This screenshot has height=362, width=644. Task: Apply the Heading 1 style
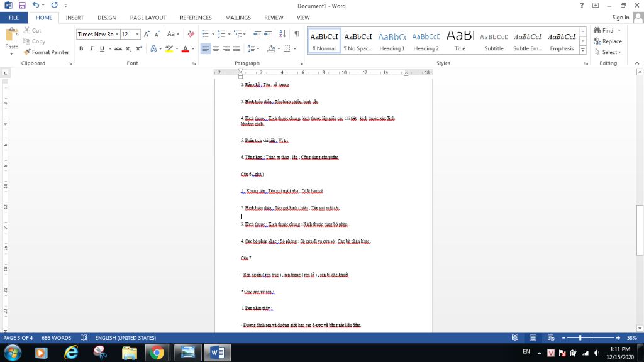click(x=392, y=41)
